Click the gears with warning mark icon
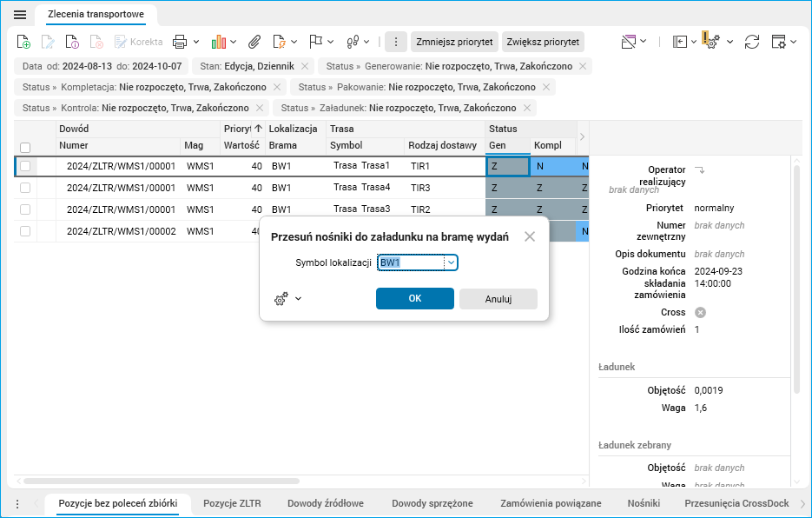 pos(711,41)
